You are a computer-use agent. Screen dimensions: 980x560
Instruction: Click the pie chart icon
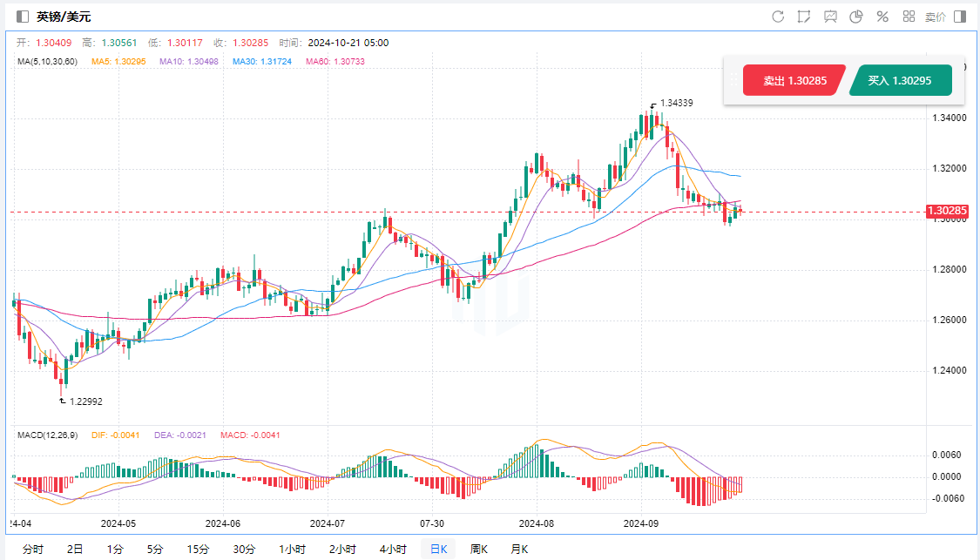coord(856,17)
